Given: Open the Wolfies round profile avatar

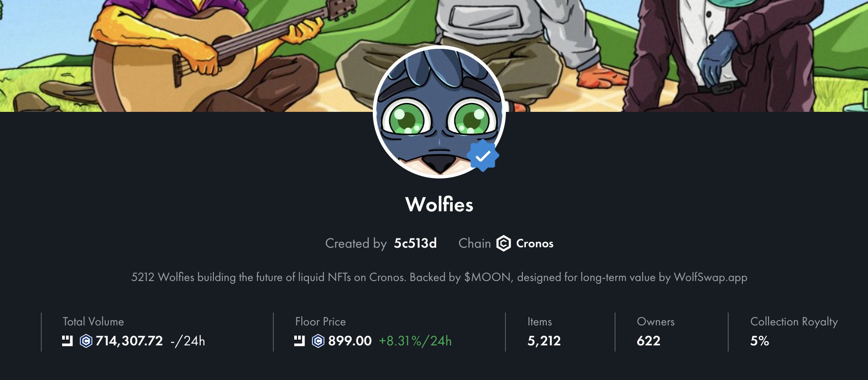Looking at the screenshot, I should click(x=439, y=112).
